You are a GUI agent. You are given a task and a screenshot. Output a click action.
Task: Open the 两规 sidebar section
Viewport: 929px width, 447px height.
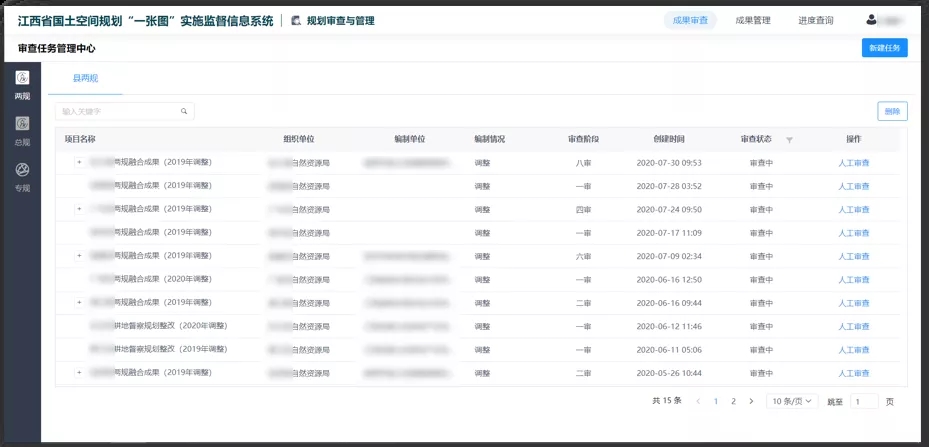coord(22,84)
